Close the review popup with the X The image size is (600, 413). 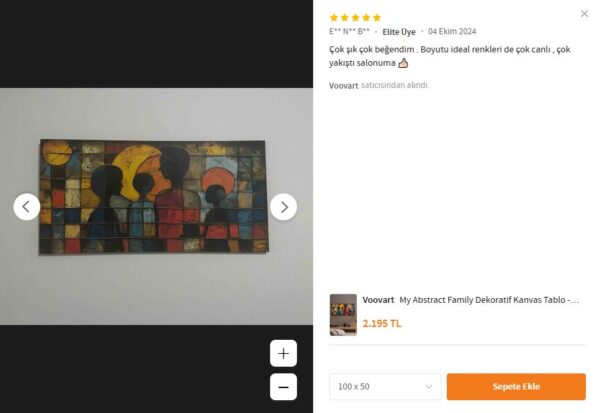tap(584, 14)
